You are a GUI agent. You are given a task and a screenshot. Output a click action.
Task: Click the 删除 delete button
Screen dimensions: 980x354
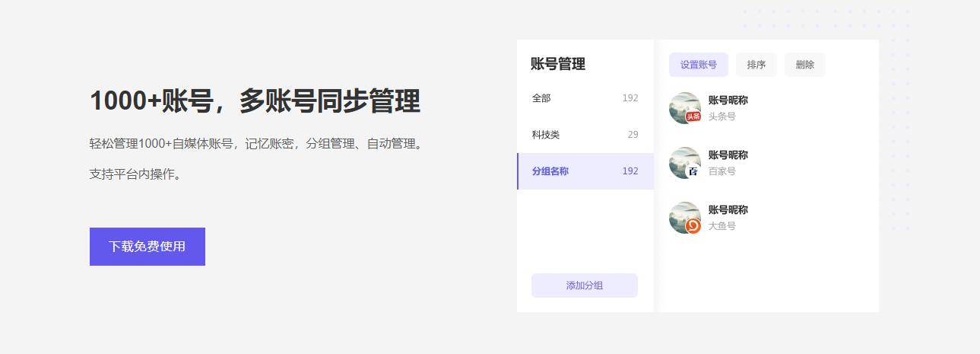point(805,65)
